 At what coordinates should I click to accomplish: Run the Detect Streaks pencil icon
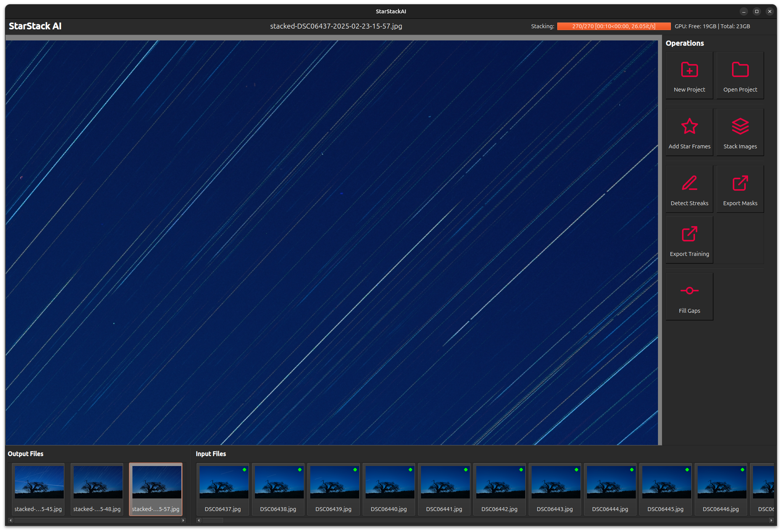pyautogui.click(x=689, y=183)
